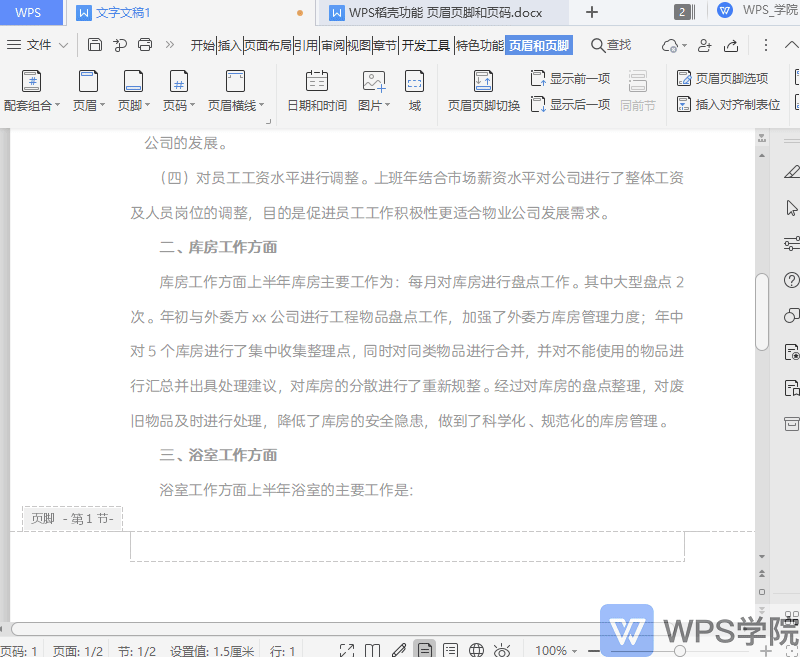Open the 特色功能 ribbon tab
The width and height of the screenshot is (800, 657).
point(480,46)
